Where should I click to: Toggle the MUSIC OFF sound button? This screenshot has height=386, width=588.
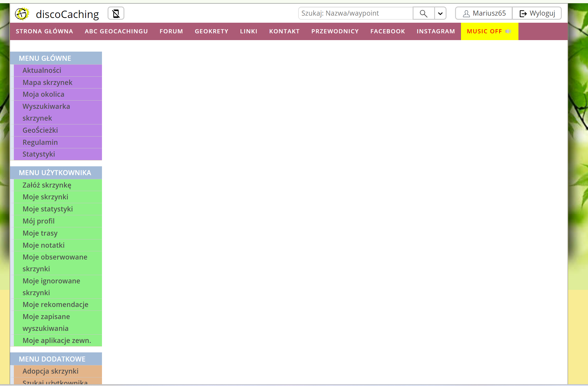[x=489, y=31]
